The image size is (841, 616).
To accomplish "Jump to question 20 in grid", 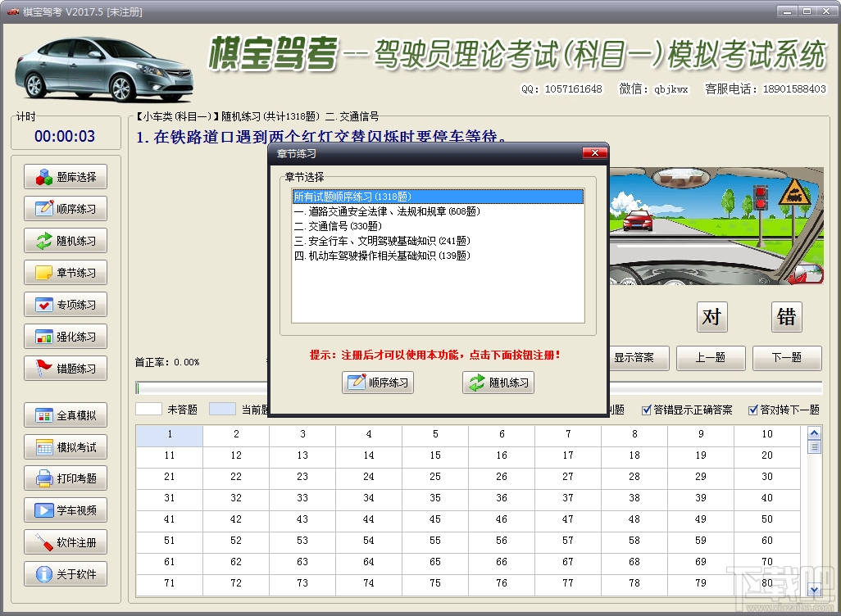I will (767, 455).
